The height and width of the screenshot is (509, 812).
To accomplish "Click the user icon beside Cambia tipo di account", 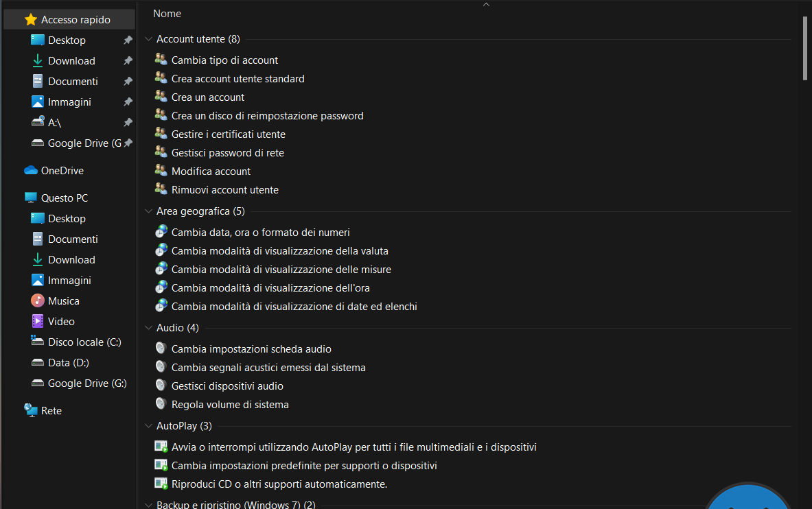I will tap(161, 60).
